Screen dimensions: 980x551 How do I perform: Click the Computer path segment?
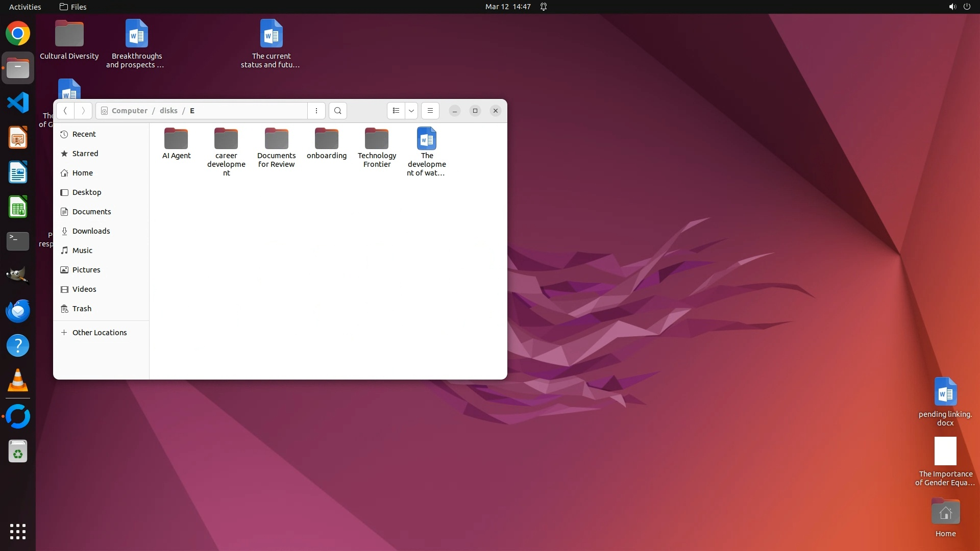129,111
